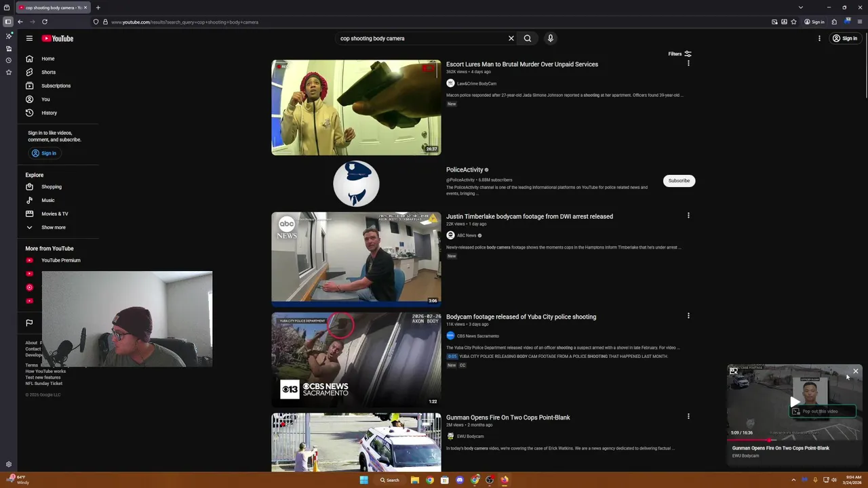Open the Filters panel

[679, 54]
